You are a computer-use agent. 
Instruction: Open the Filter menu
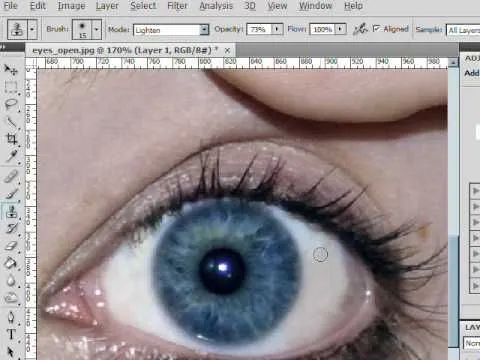tap(177, 6)
